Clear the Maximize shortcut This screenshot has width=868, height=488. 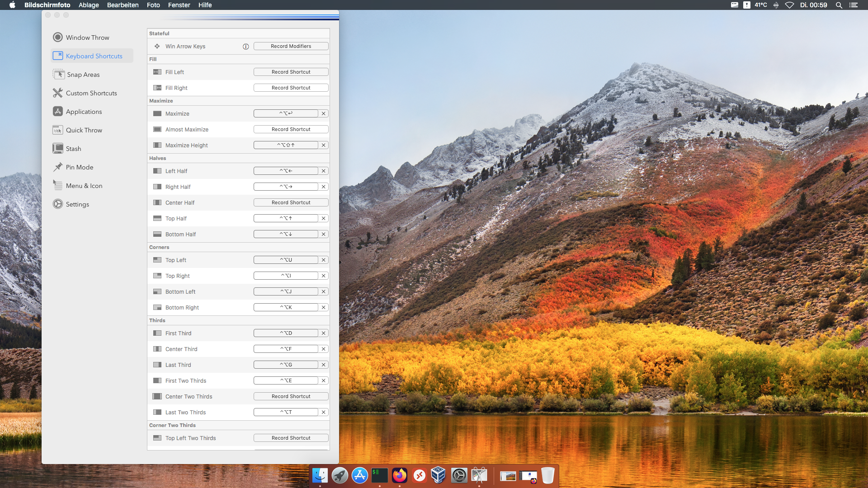pos(324,113)
